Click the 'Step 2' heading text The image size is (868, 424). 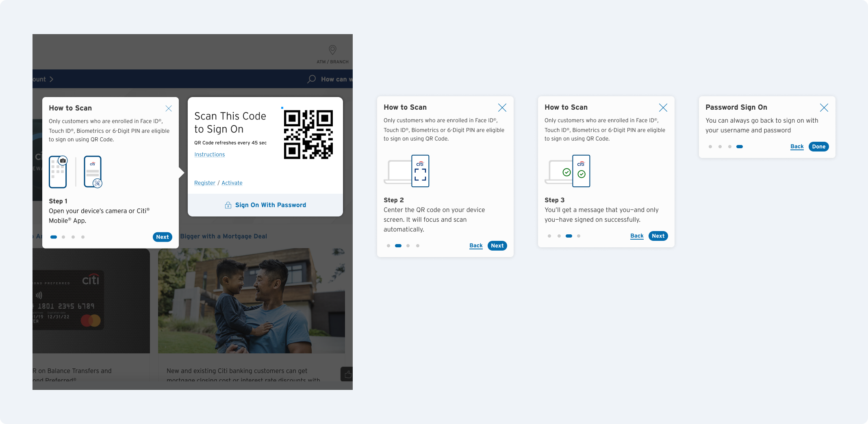click(x=394, y=200)
